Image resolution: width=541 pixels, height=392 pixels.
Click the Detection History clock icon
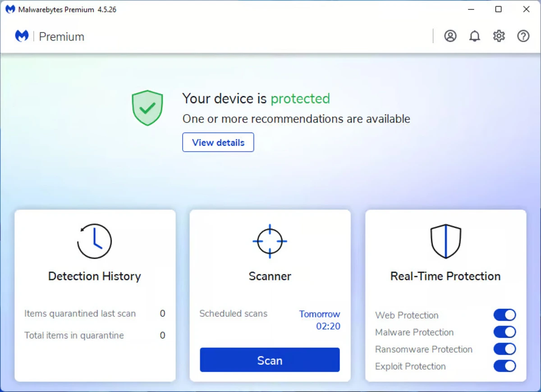point(94,241)
